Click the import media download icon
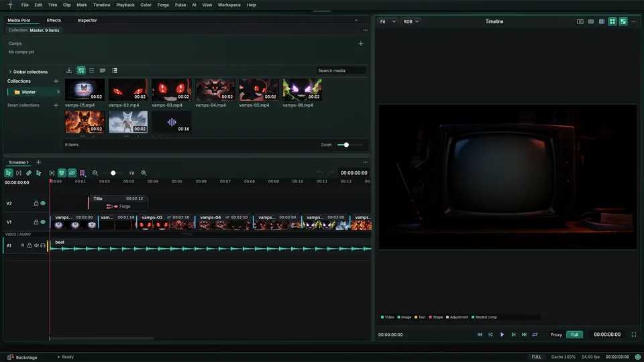Viewport: 644px width, 362px height. point(69,70)
